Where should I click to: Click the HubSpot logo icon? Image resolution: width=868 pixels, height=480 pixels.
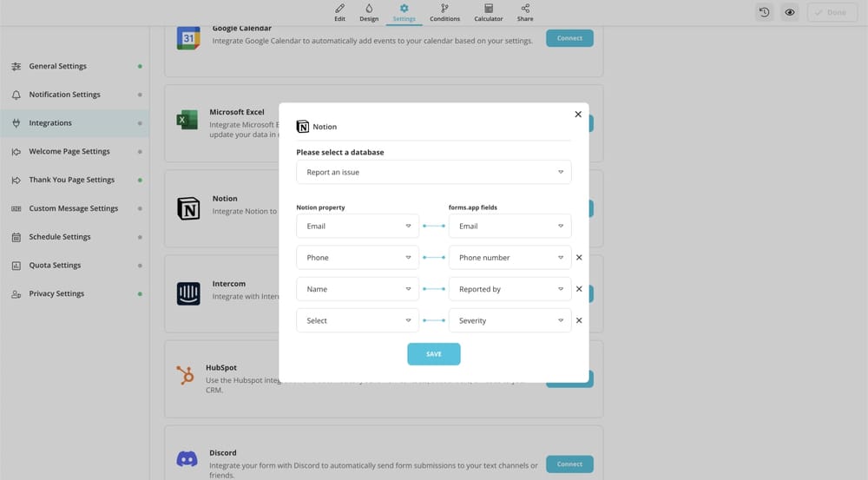pyautogui.click(x=185, y=375)
